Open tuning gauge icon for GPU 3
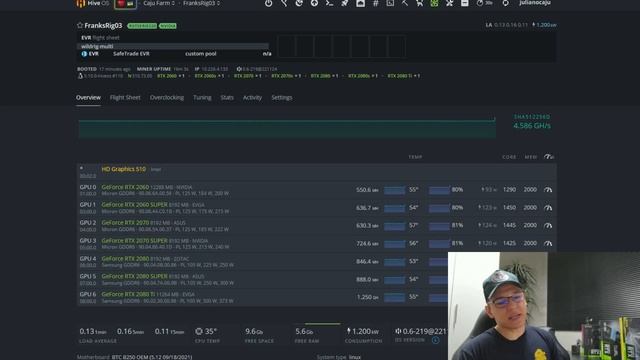This screenshot has height=360, width=640. [x=548, y=243]
